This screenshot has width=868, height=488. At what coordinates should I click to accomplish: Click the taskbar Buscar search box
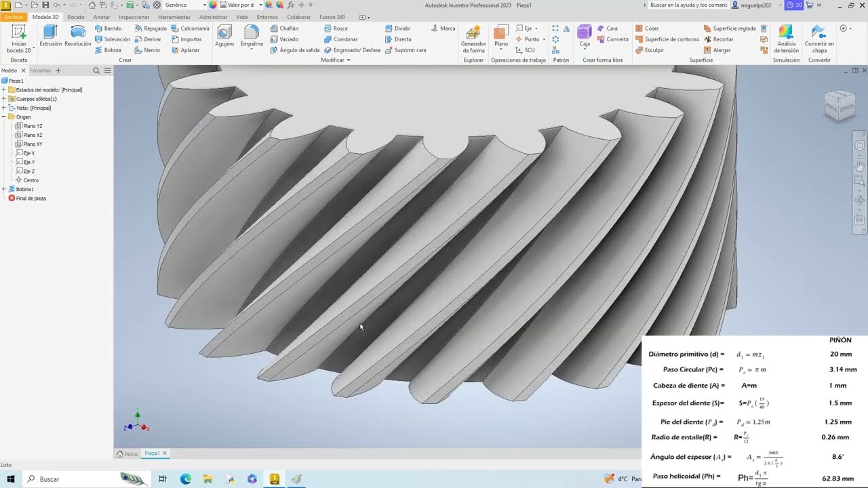[x=87, y=479]
